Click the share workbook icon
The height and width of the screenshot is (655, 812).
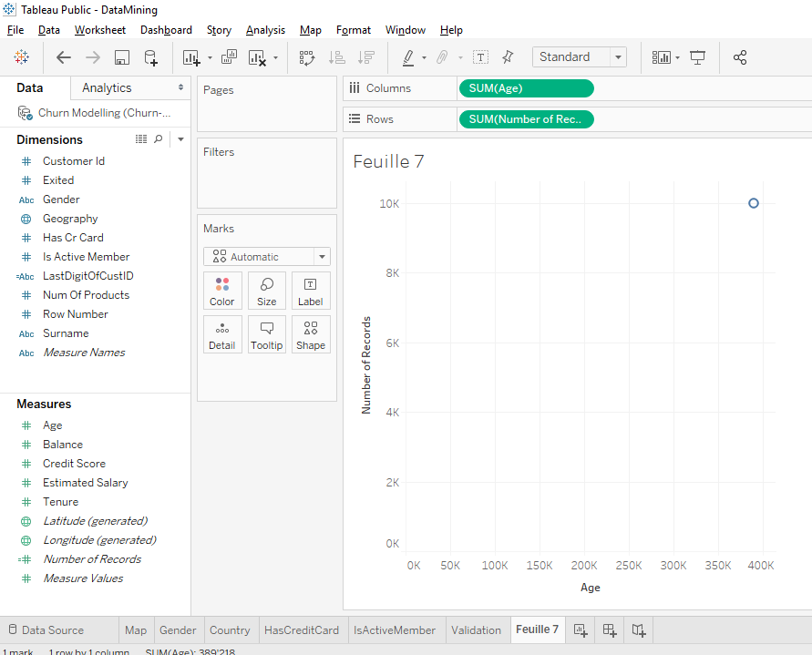(x=740, y=56)
